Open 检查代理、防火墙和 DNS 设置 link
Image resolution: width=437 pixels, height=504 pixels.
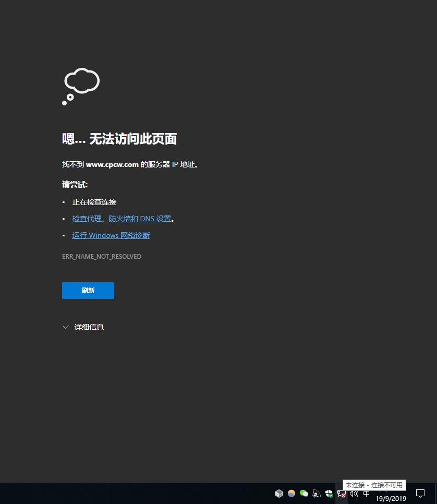(x=122, y=219)
